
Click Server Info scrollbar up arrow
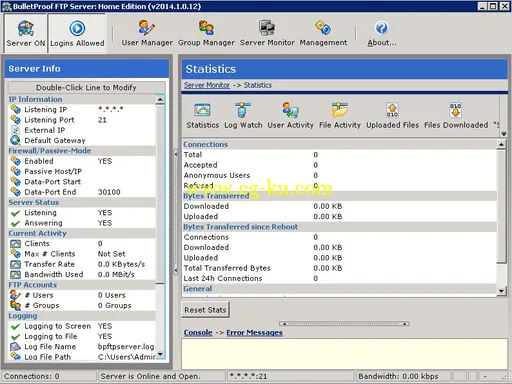click(x=160, y=100)
